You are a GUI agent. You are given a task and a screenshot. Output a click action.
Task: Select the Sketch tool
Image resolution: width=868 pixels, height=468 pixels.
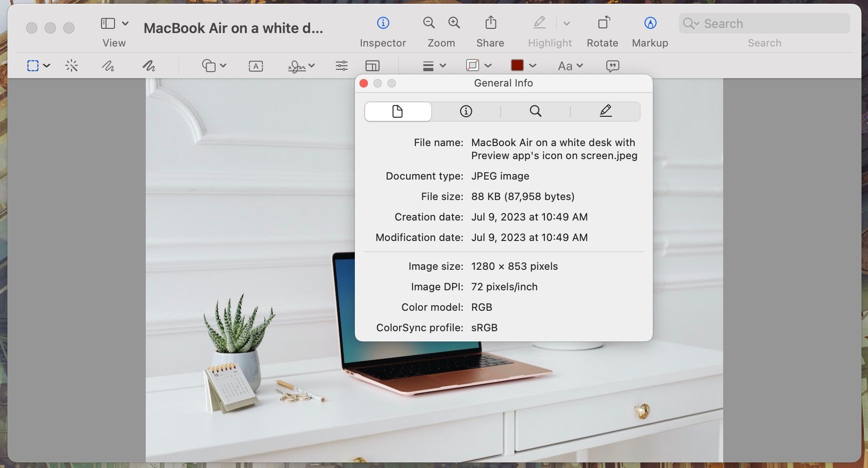coord(108,66)
